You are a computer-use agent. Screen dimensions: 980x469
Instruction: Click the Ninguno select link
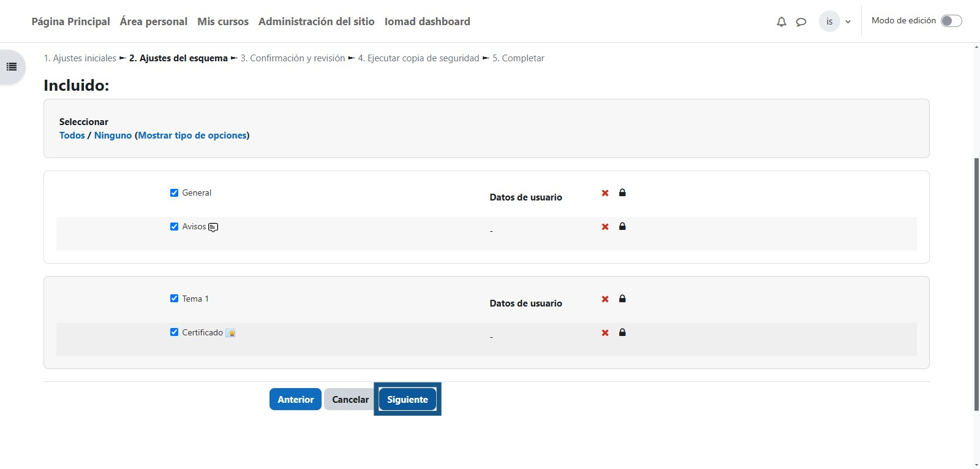[x=113, y=135]
